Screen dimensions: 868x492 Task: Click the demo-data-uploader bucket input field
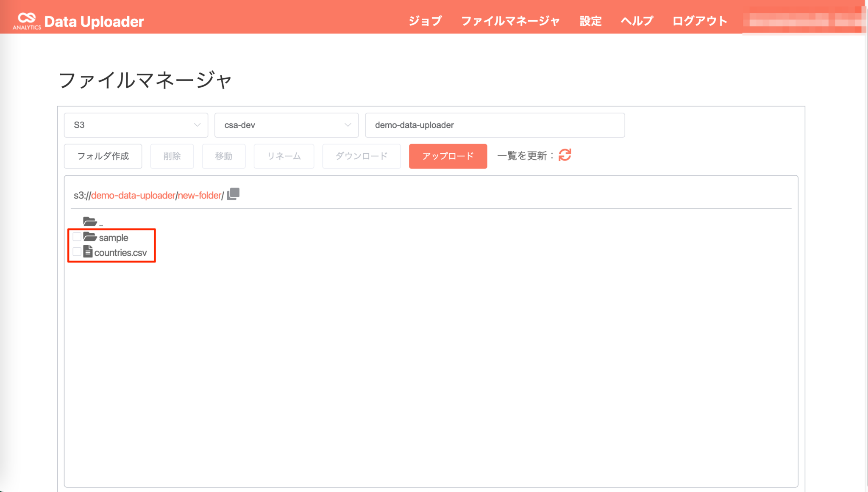pyautogui.click(x=494, y=125)
